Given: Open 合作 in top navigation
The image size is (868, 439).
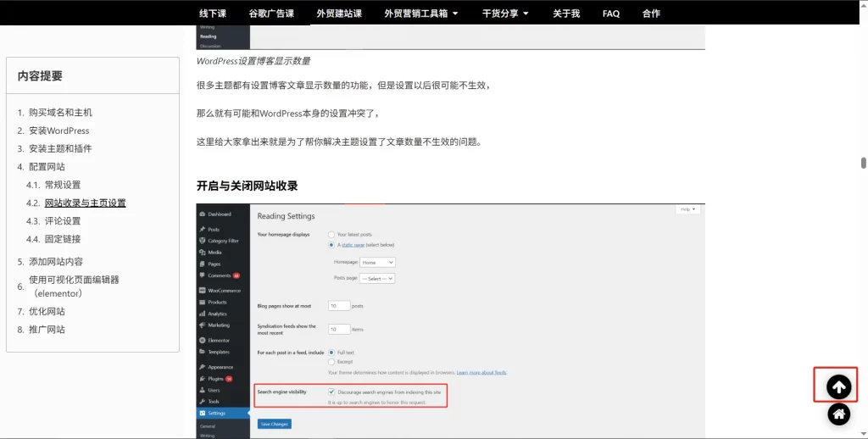Looking at the screenshot, I should click(651, 14).
